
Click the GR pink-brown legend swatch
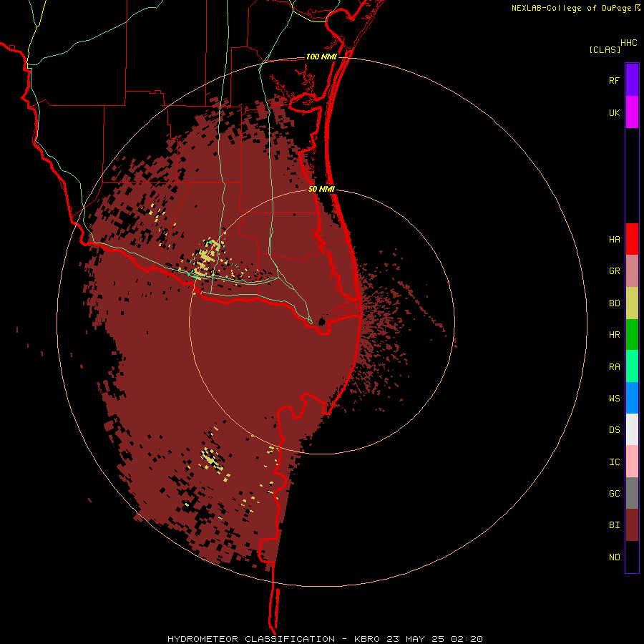point(632,271)
